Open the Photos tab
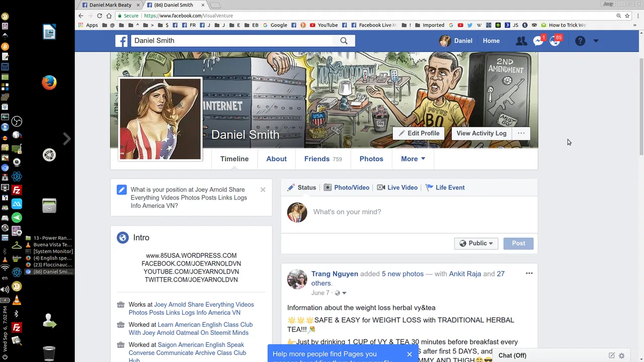Viewport: 644px width, 362px height. click(371, 159)
